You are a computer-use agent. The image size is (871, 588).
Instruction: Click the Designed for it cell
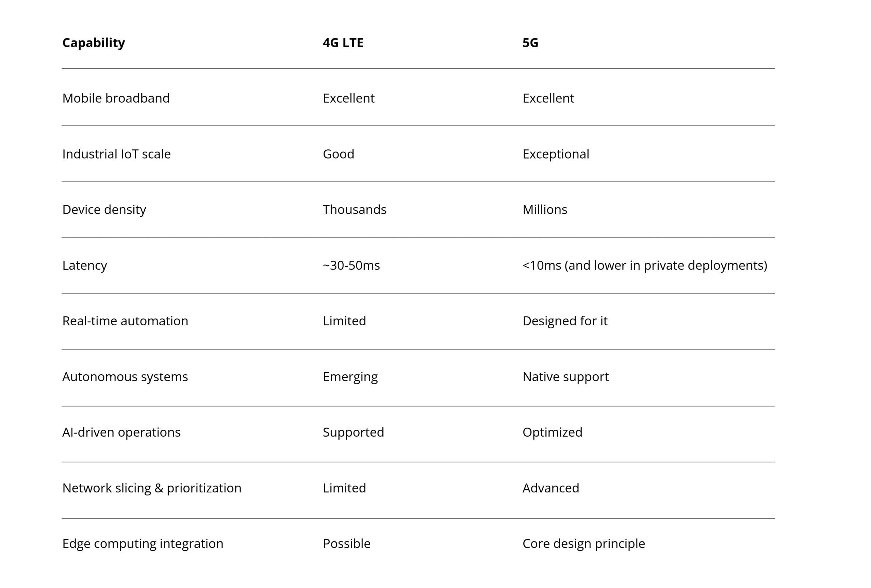565,321
